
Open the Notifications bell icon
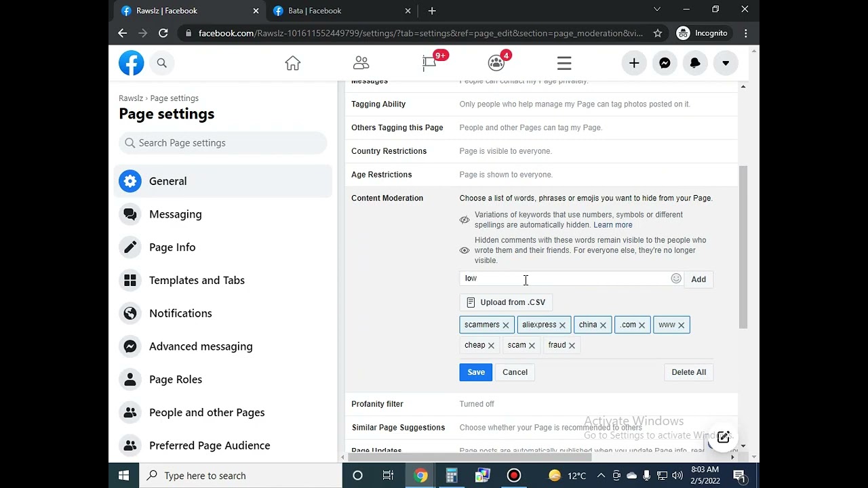tap(695, 63)
